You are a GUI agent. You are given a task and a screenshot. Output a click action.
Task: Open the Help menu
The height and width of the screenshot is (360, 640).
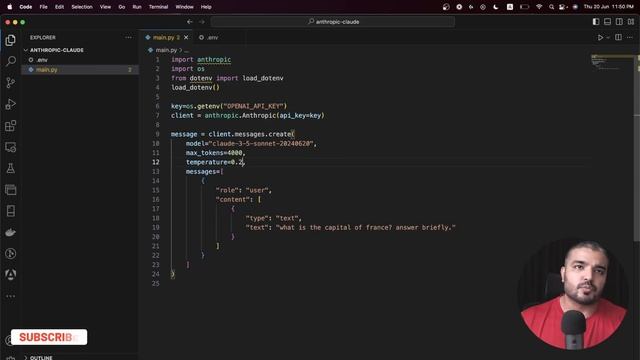tap(206, 7)
